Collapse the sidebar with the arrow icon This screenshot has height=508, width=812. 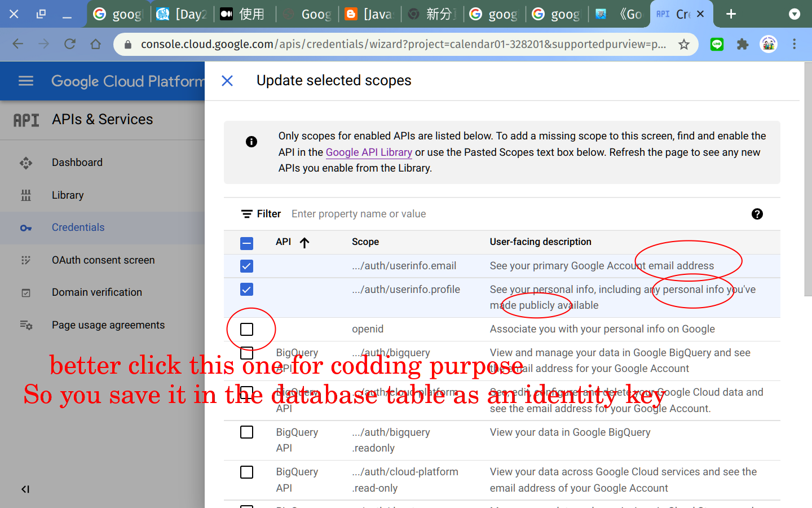pos(25,489)
